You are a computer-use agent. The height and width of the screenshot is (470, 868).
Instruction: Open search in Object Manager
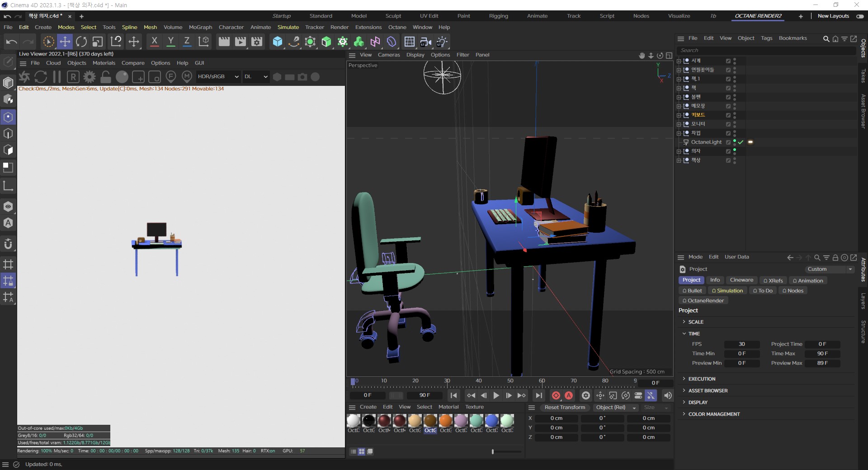point(826,38)
